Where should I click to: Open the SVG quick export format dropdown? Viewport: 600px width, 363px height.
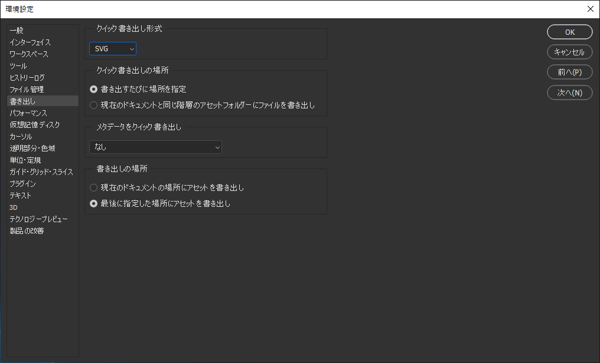[113, 49]
